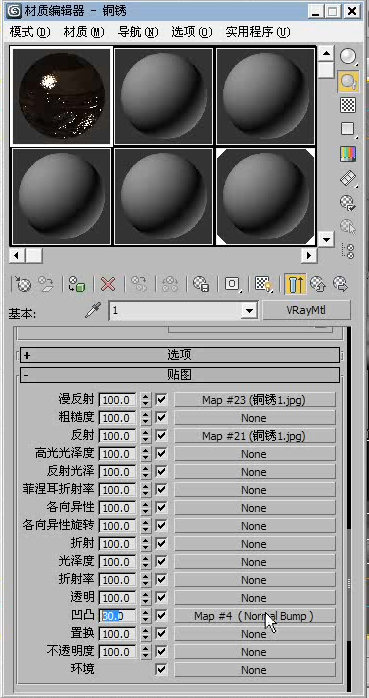The width and height of the screenshot is (369, 698).
Task: Click the Go to Parent icon
Action: coord(318,284)
